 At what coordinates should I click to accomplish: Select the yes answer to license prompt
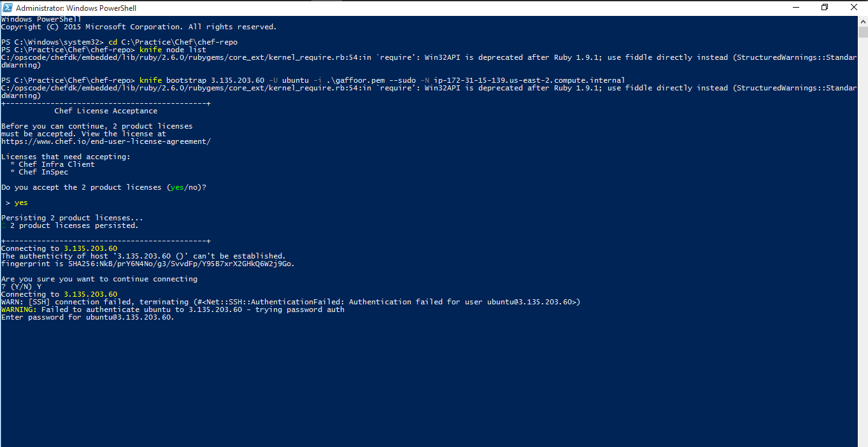tap(20, 202)
